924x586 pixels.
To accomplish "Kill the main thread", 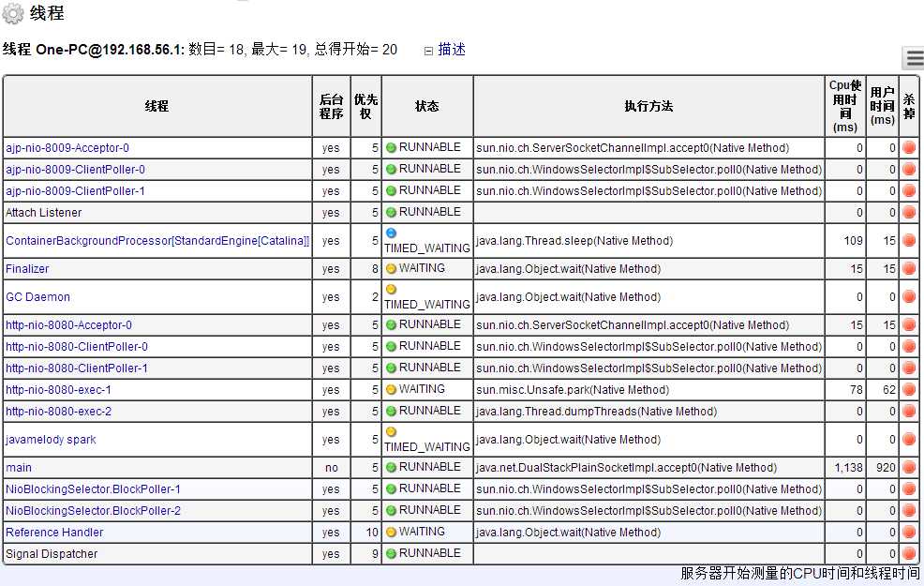I will pos(909,468).
